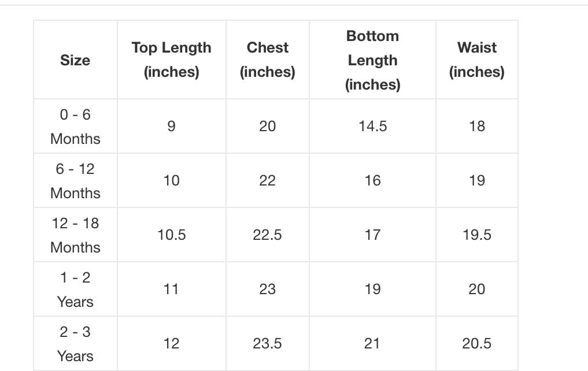Click the 2 - 3 Years size cell
Image resolution: width=588 pixels, height=371 pixels.
click(x=75, y=344)
